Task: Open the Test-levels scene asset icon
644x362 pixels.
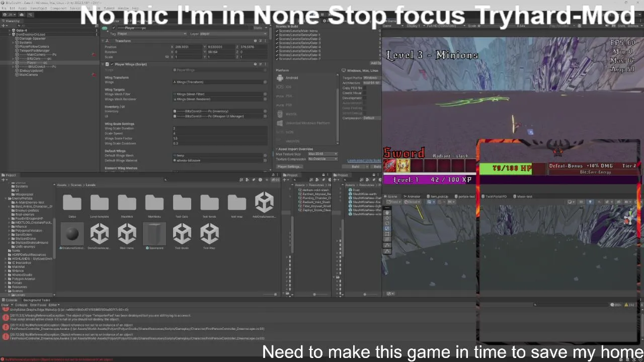Action: 182,234
